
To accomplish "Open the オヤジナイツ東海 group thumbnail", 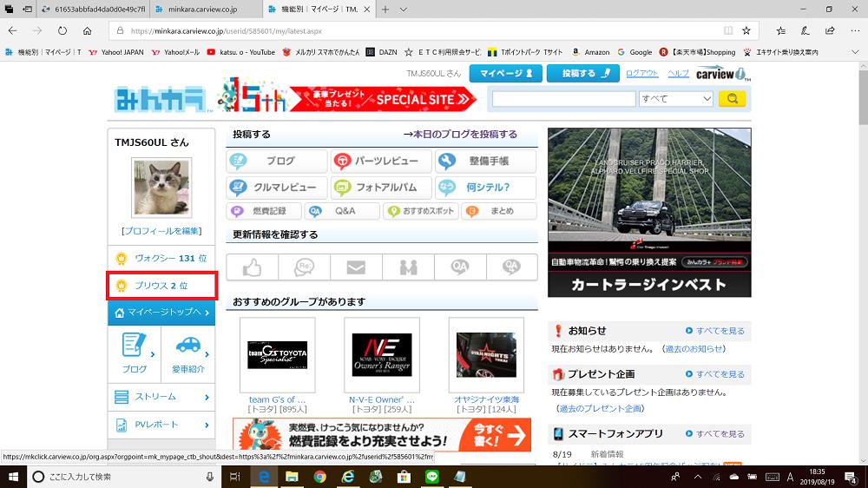I will click(x=486, y=355).
